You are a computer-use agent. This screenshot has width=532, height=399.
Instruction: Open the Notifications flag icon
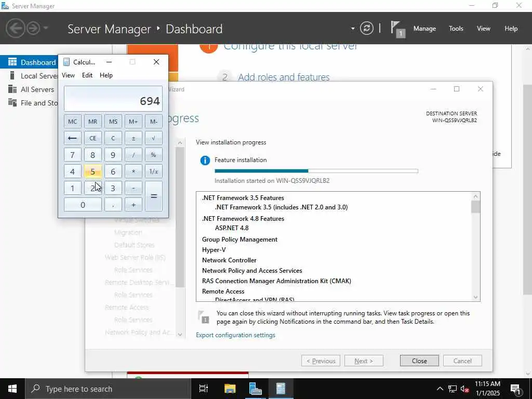coord(397,29)
